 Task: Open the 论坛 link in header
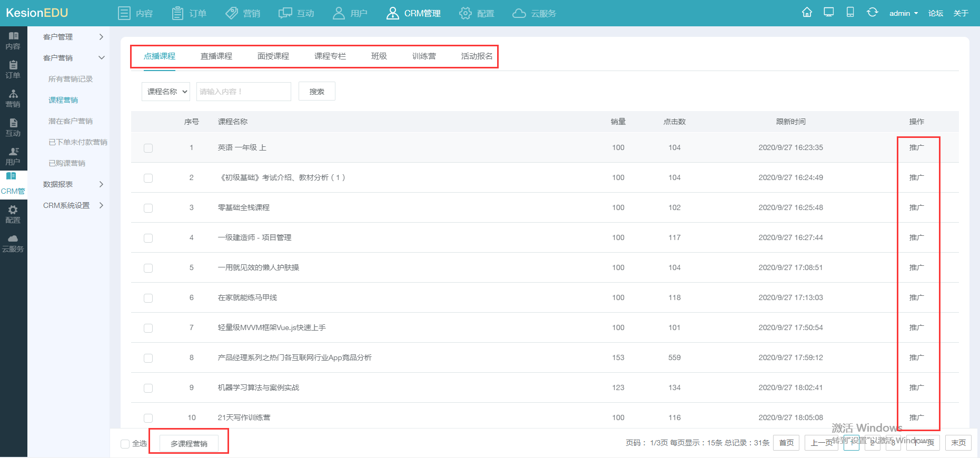click(936, 13)
